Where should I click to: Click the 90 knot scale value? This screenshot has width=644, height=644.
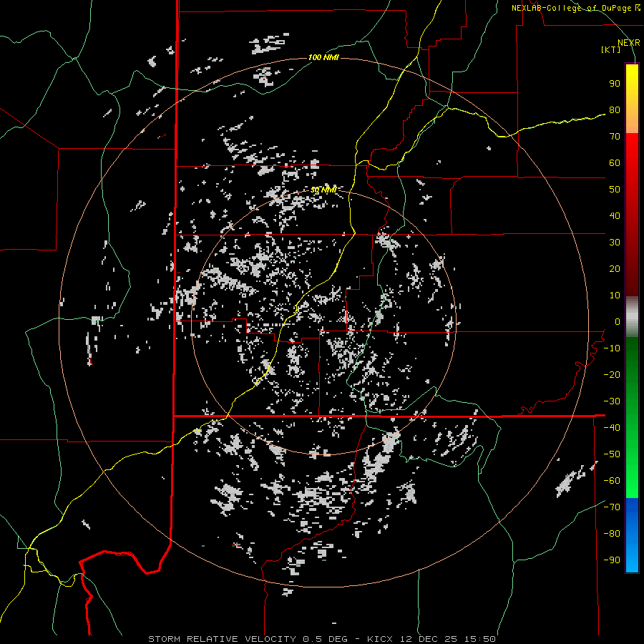tap(615, 84)
